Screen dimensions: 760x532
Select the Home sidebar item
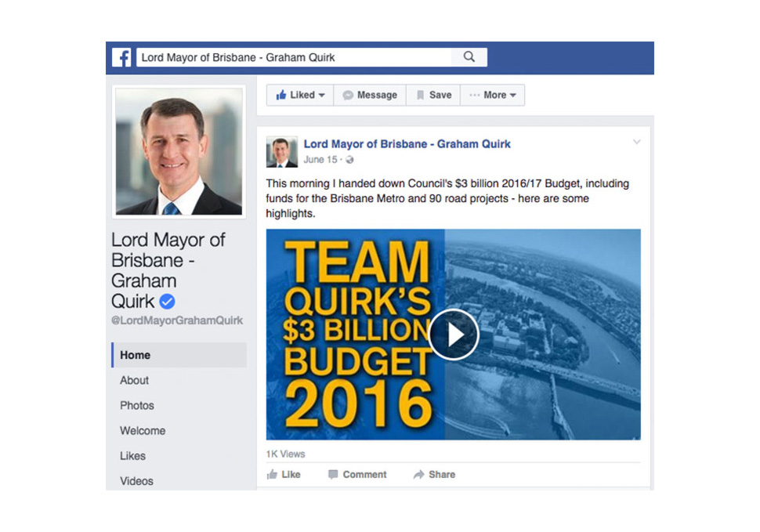[x=179, y=355]
